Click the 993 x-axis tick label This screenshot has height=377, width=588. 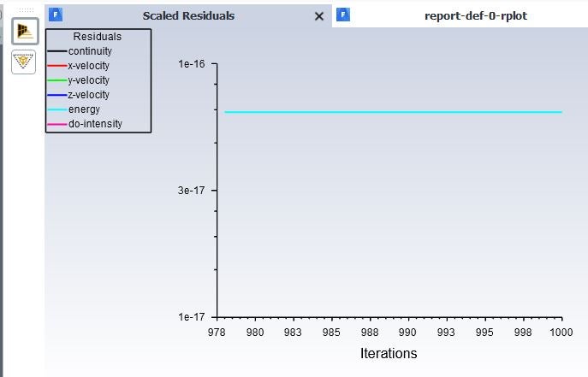click(446, 333)
